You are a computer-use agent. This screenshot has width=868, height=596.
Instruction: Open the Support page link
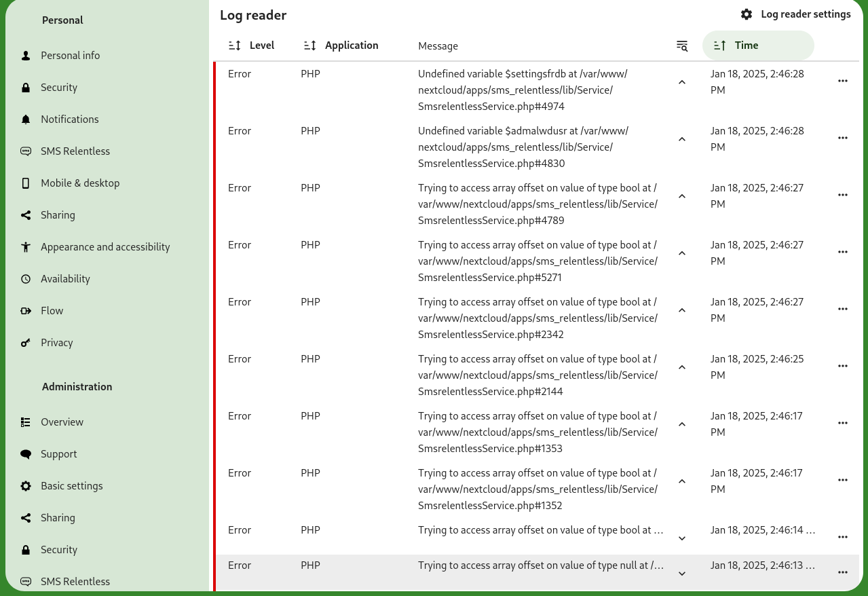click(58, 454)
